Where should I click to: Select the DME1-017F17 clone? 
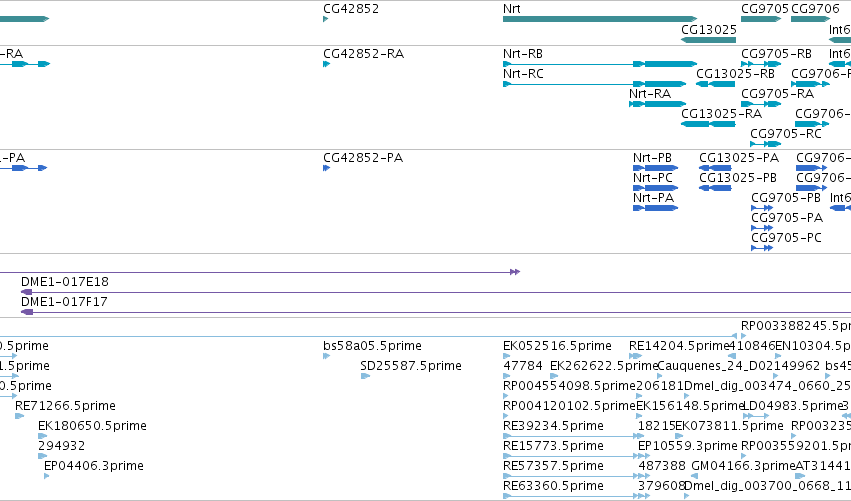click(x=436, y=312)
